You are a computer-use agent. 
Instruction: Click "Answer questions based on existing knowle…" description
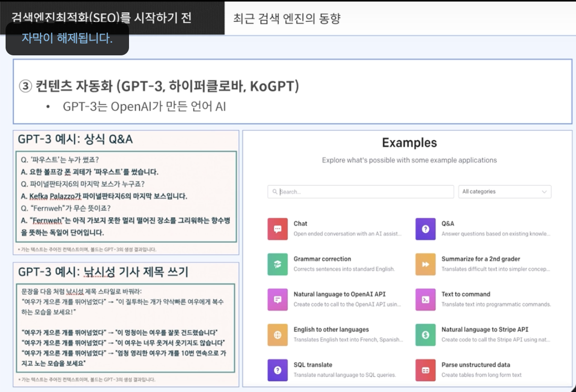[x=496, y=234]
